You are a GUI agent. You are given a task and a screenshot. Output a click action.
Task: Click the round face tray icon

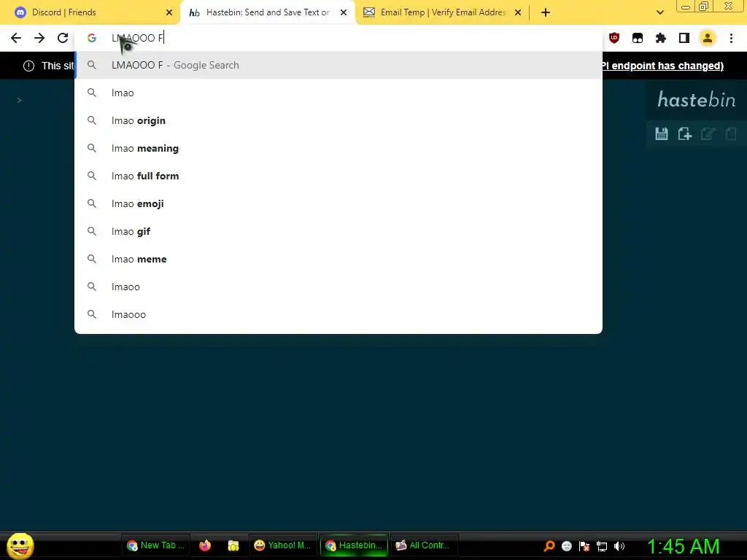tap(567, 545)
